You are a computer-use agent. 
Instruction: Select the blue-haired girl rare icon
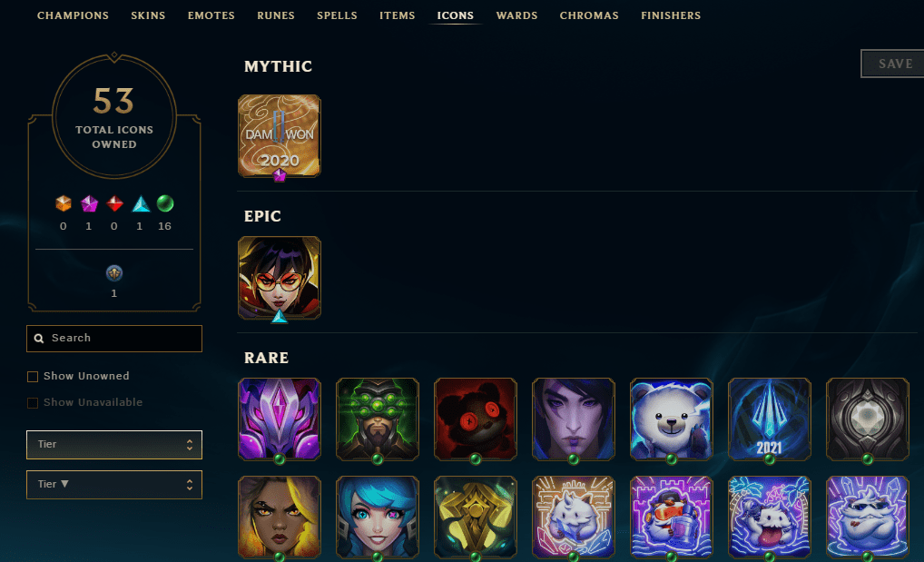tap(378, 518)
